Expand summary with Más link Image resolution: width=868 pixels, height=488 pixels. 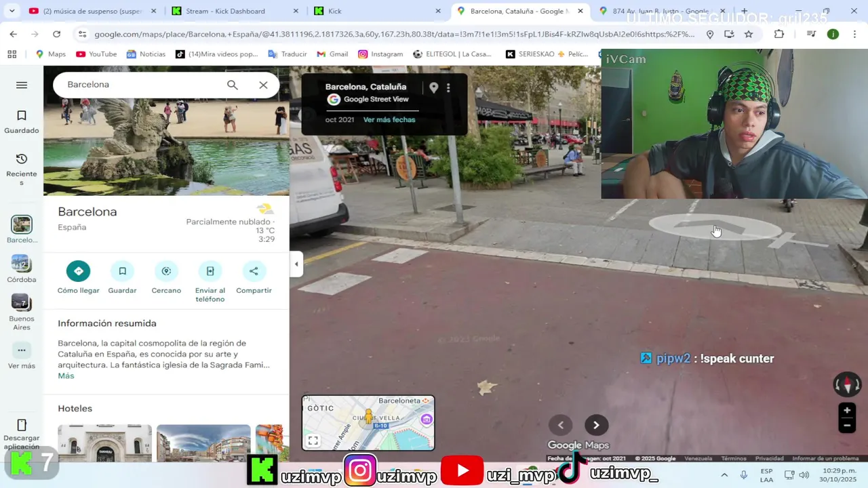click(x=66, y=375)
